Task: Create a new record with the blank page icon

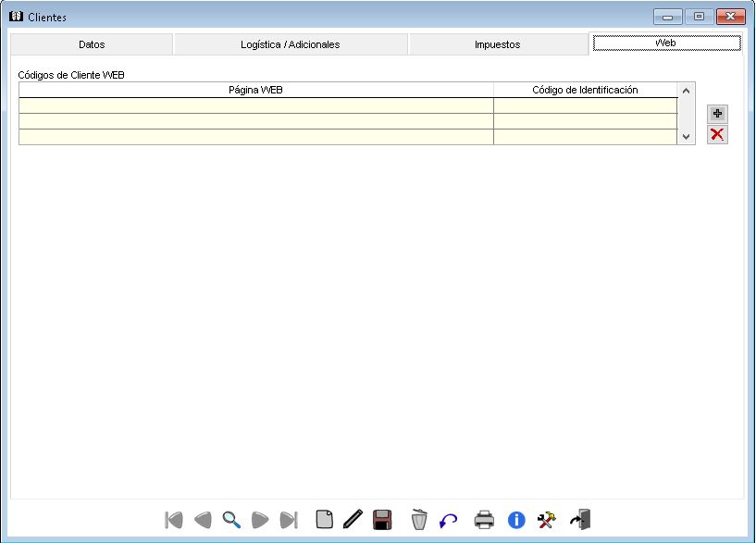Action: point(324,519)
